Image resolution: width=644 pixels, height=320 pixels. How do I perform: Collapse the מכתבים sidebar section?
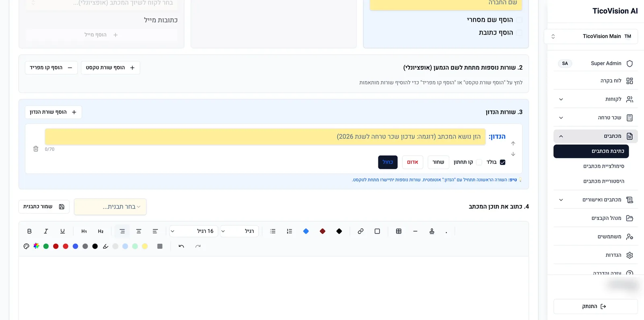coord(596,136)
